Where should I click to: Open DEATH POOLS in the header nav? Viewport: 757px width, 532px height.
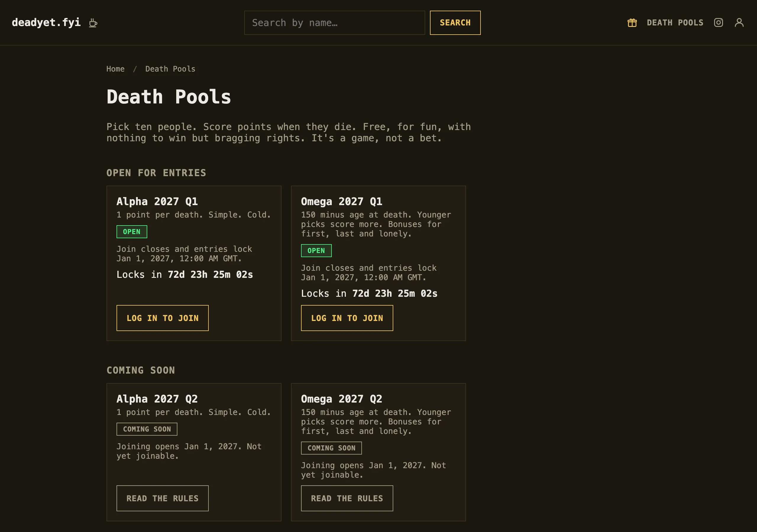tap(675, 23)
